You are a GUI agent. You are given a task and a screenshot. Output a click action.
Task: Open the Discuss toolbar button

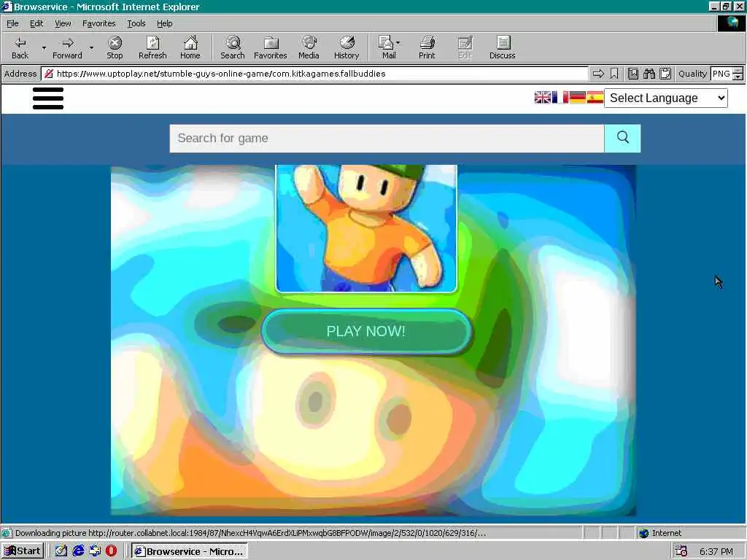[x=502, y=47]
